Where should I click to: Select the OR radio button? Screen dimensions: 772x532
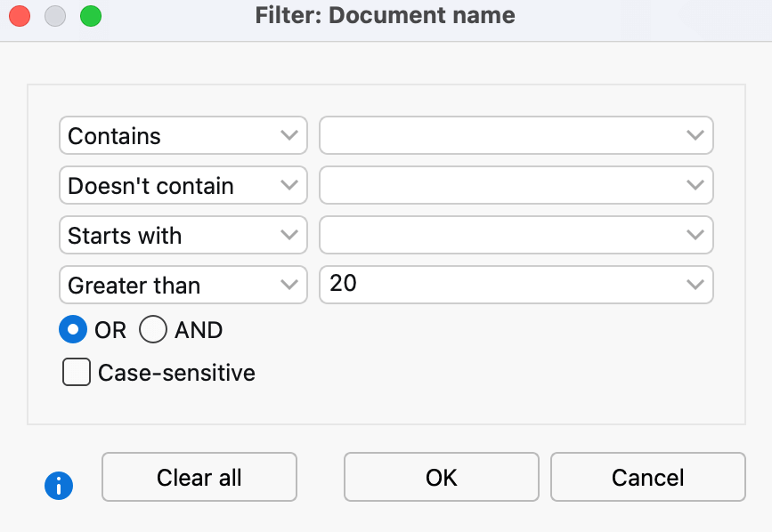point(72,330)
